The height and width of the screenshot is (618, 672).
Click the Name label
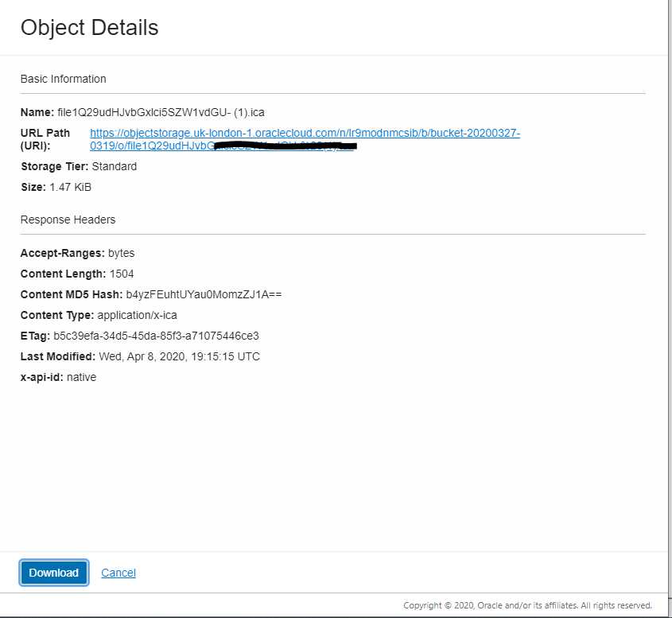[37, 112]
